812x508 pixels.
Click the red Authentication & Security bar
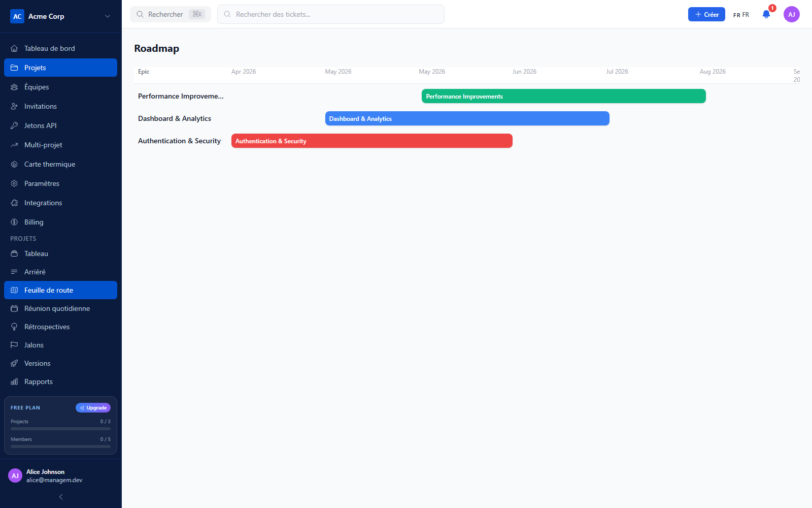click(372, 141)
